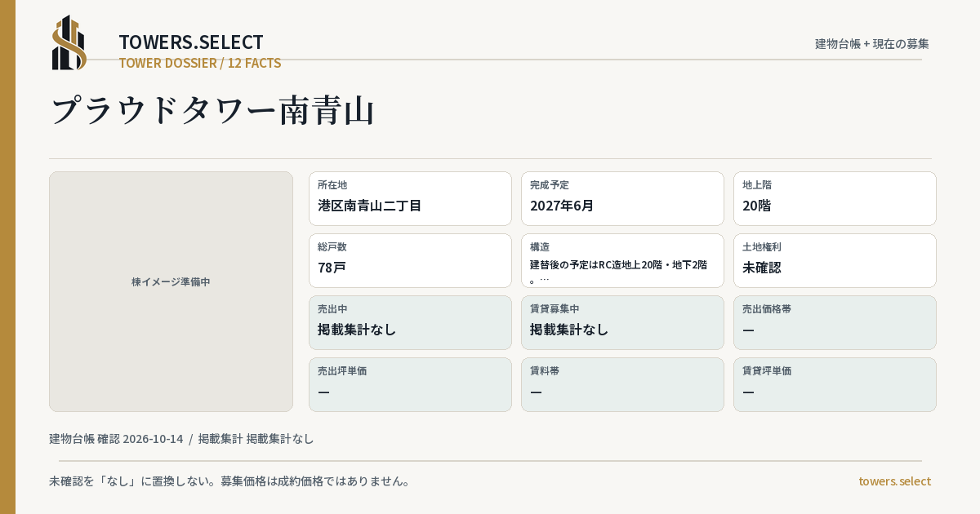980x514 pixels.
Task: Click the 所在地 value 港区南青山二丁目
Action: point(369,206)
